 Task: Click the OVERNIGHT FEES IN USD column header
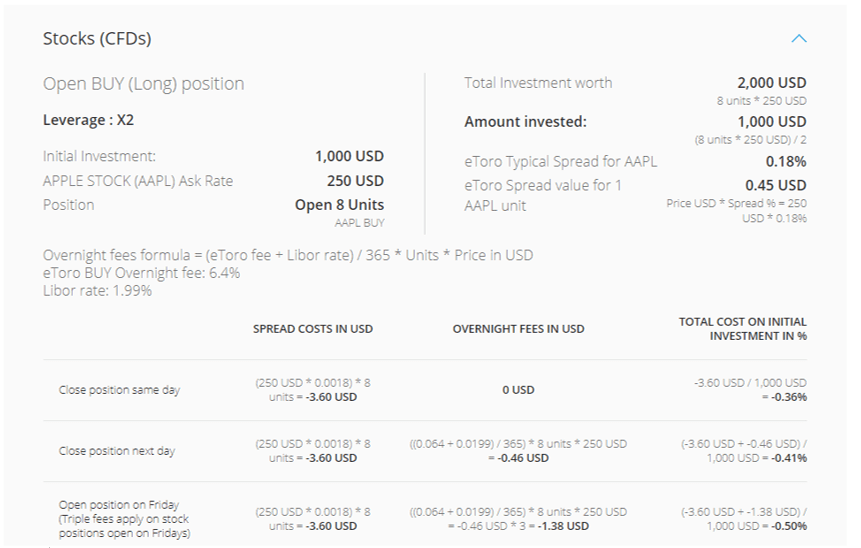(518, 329)
